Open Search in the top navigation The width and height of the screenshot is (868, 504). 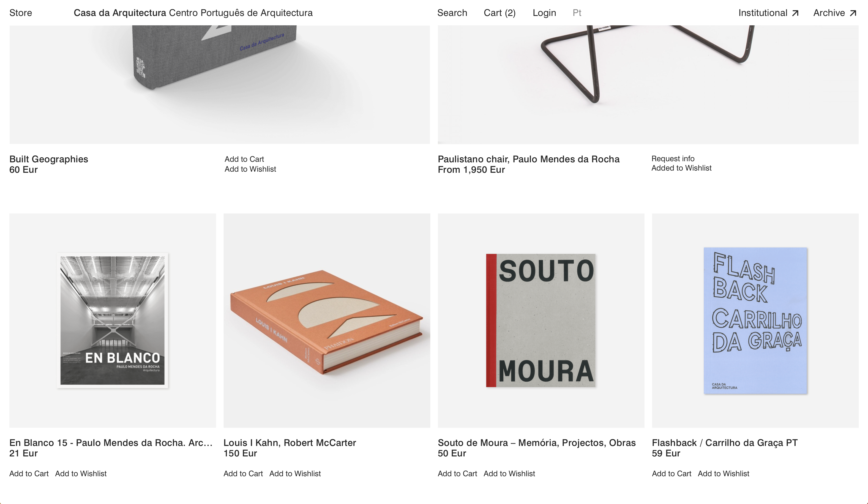click(452, 13)
